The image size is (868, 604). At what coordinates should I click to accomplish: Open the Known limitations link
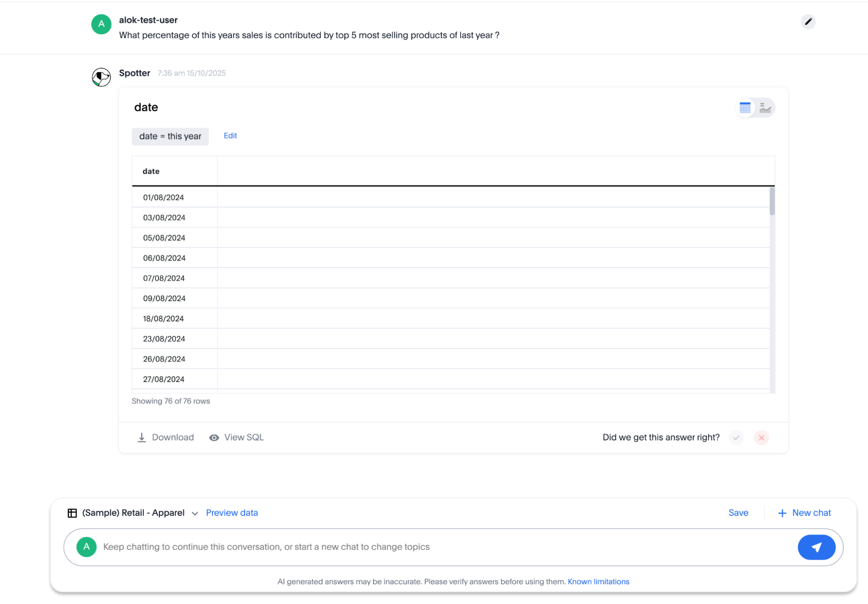[x=598, y=581]
